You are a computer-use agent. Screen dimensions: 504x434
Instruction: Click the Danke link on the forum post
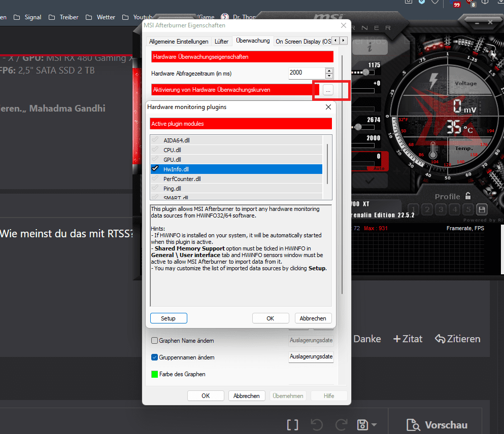(x=367, y=339)
